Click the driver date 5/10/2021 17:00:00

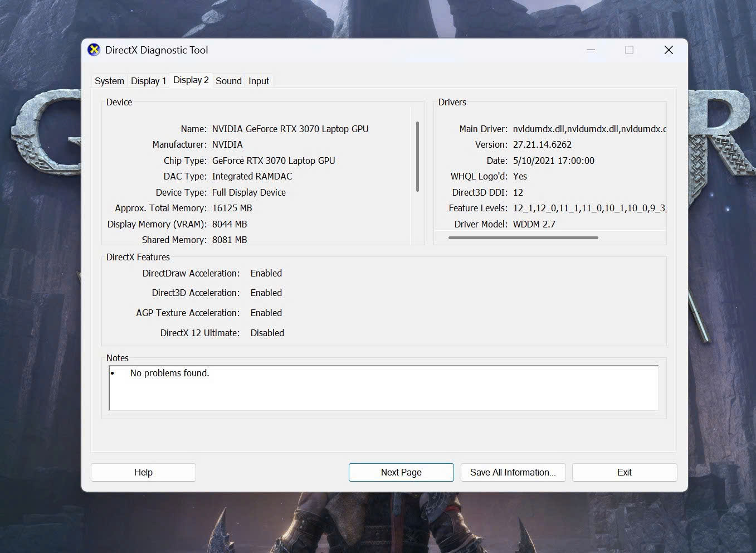(x=554, y=161)
